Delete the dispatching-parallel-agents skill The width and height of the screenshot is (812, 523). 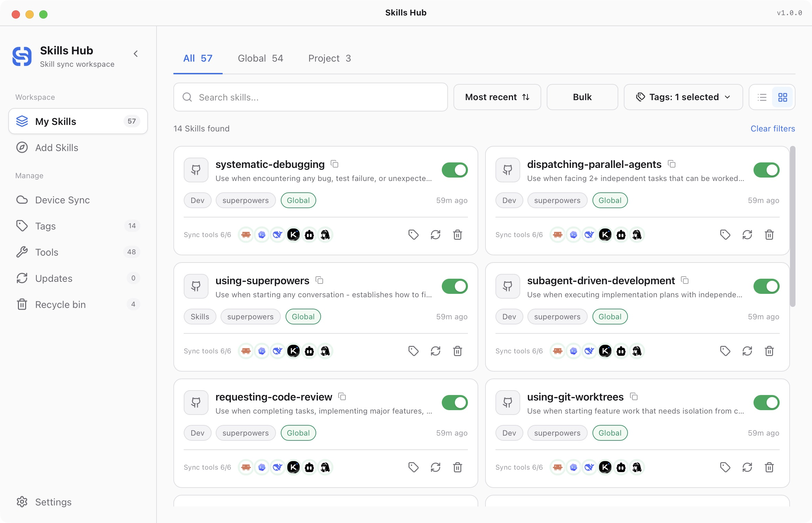[769, 235]
